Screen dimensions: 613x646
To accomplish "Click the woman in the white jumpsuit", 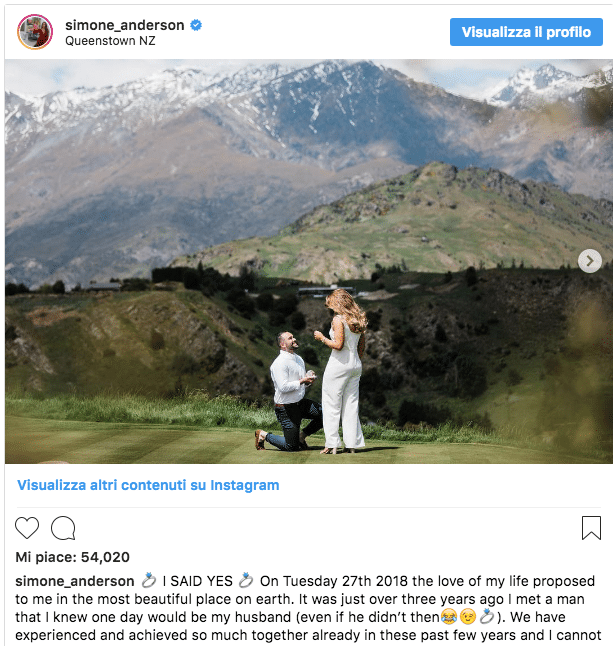I will pos(342,371).
